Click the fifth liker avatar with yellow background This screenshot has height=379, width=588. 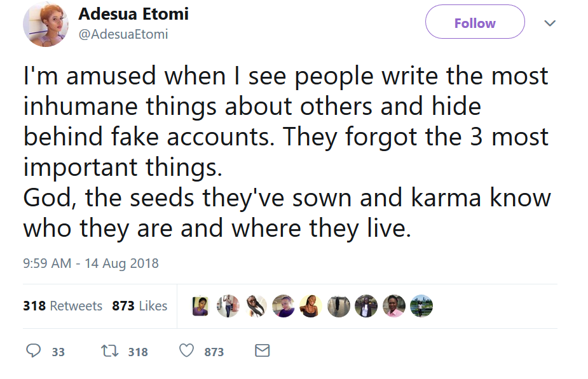tap(311, 306)
